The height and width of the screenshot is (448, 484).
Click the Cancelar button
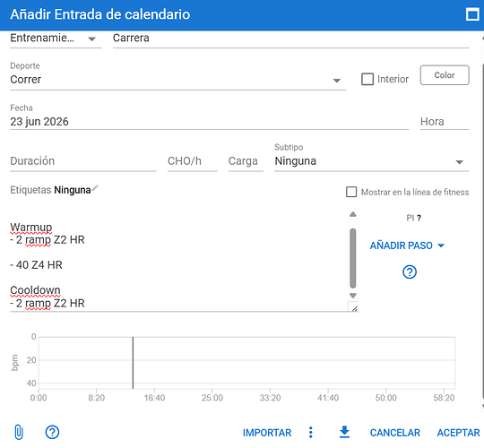[394, 433]
